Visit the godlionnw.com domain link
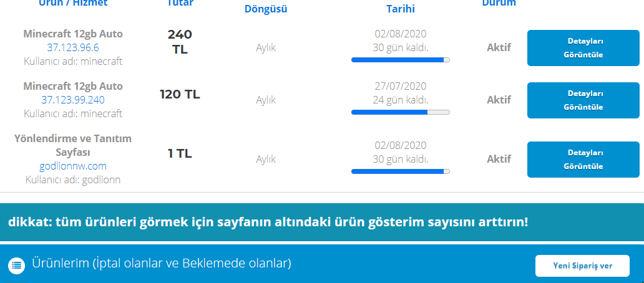The image size is (644, 283). click(x=73, y=166)
